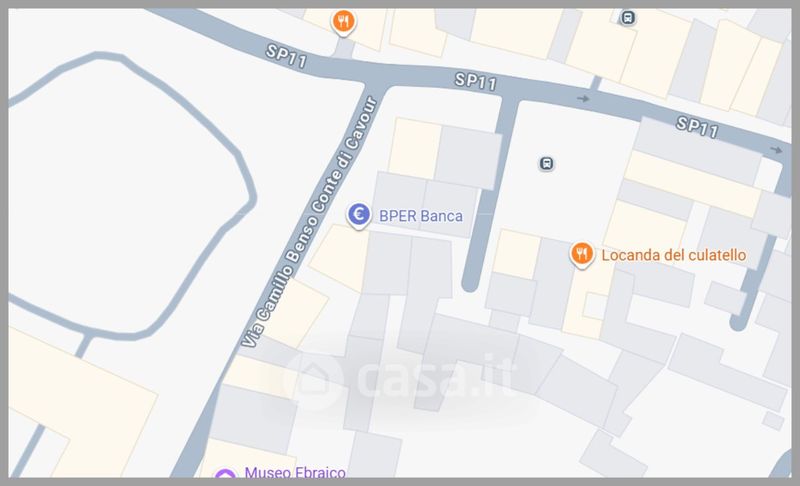Click the dead-end street right of BPER Banca

coord(487,196)
